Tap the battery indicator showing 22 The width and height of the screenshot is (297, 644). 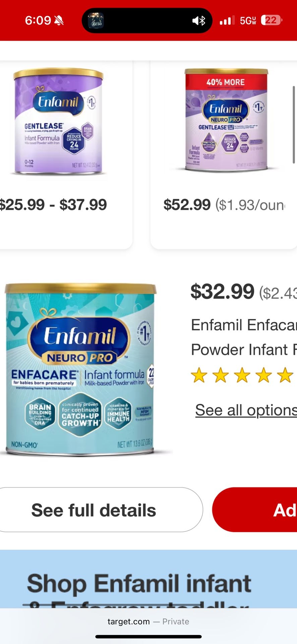(270, 20)
